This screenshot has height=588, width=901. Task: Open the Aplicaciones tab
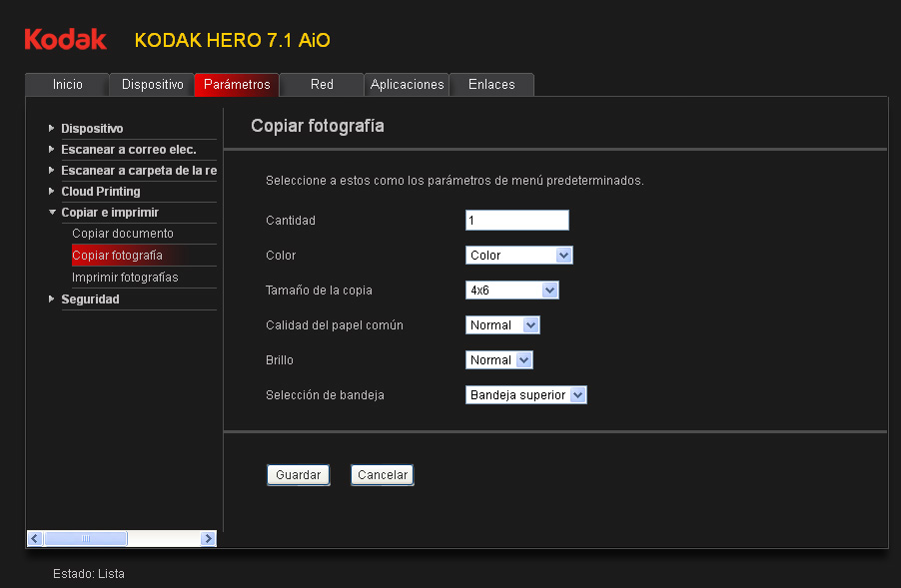pyautogui.click(x=407, y=85)
